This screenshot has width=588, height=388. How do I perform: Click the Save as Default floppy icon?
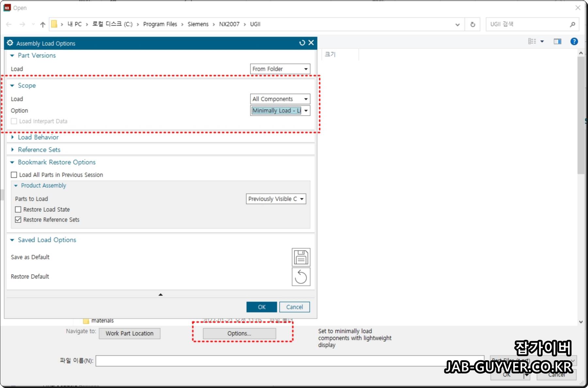tap(301, 257)
